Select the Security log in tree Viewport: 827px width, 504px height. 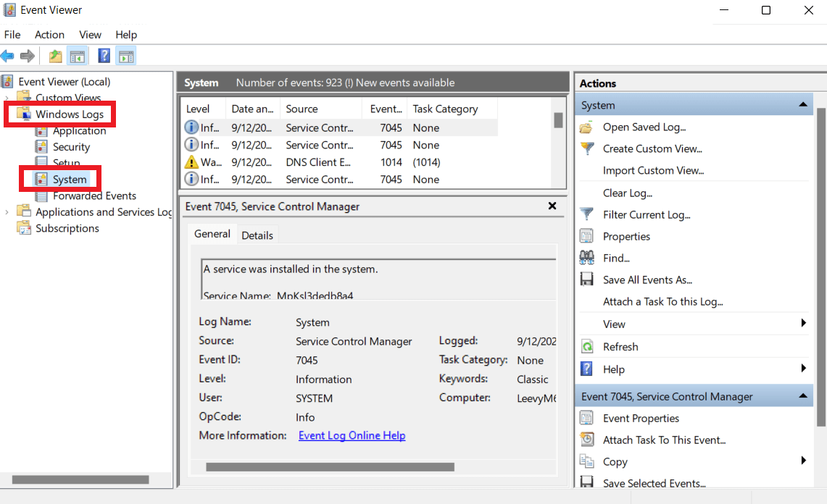coord(71,147)
